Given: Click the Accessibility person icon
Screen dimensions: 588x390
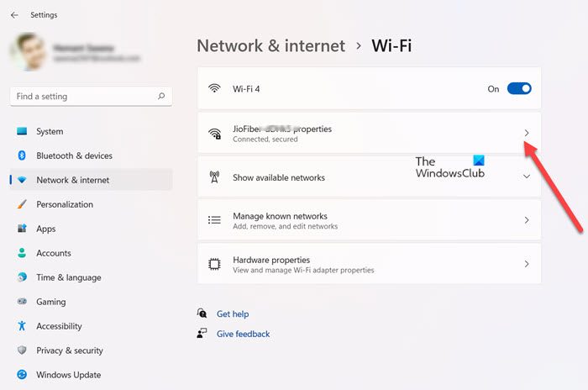Looking at the screenshot, I should pyautogui.click(x=21, y=326).
